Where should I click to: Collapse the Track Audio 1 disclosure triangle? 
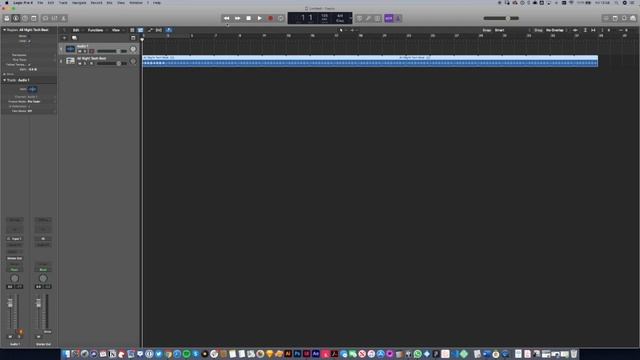coord(4,80)
